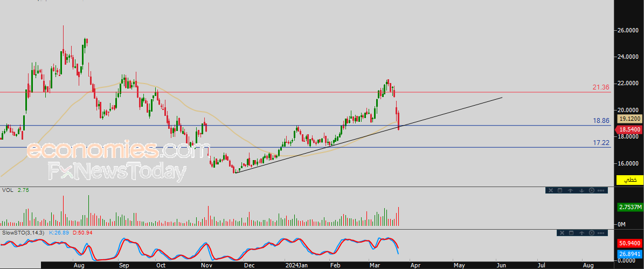
Task: Click the Aug 2023 time axis label
Action: click(x=79, y=265)
